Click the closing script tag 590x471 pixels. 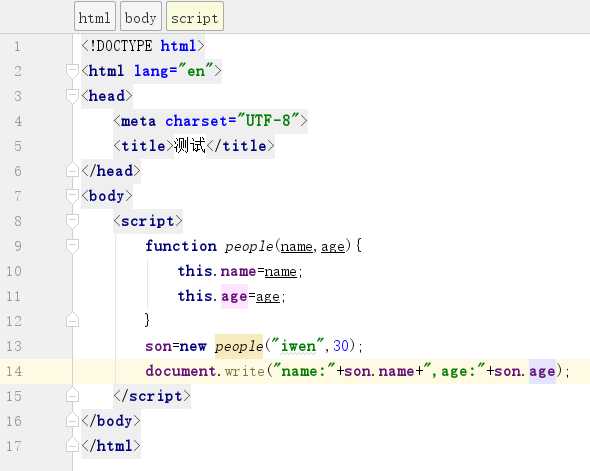coord(152,396)
